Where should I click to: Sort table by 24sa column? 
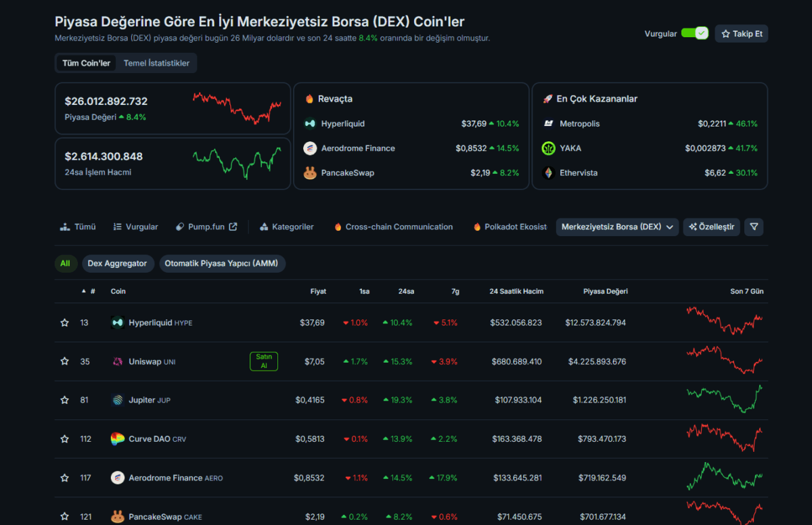pyautogui.click(x=406, y=291)
